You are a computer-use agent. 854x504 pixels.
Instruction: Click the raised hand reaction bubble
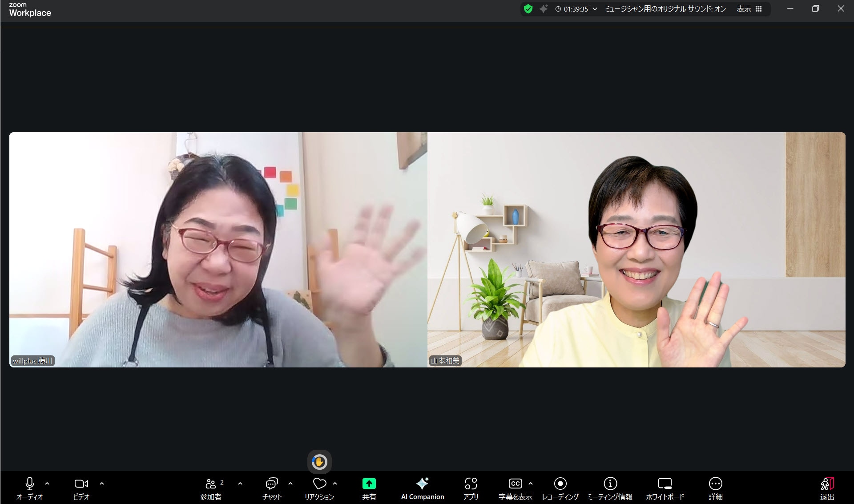click(319, 462)
